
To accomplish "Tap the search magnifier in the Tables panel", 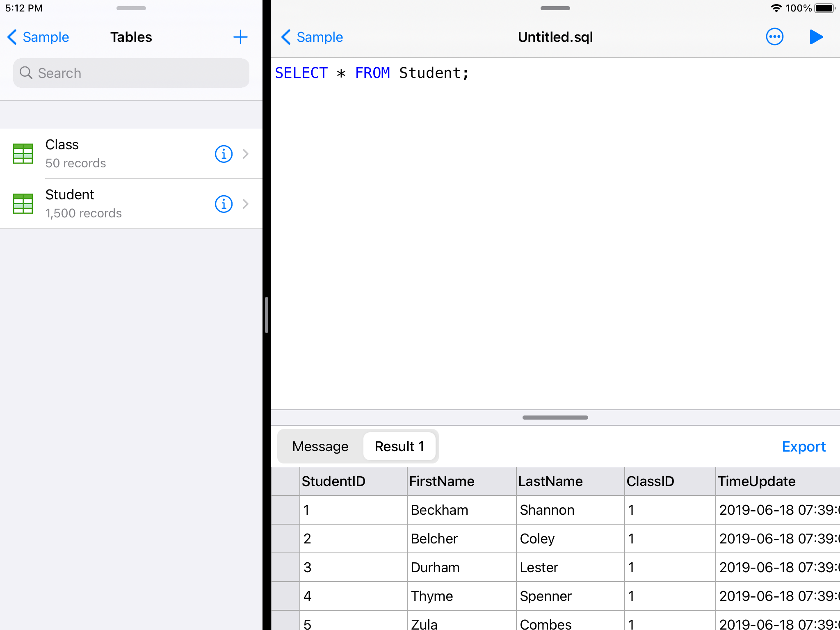I will (26, 73).
